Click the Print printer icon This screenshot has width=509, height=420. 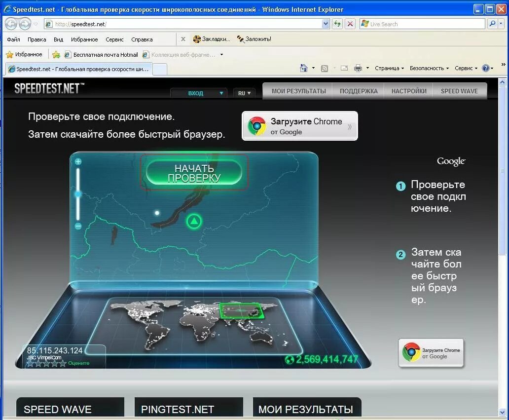click(358, 68)
